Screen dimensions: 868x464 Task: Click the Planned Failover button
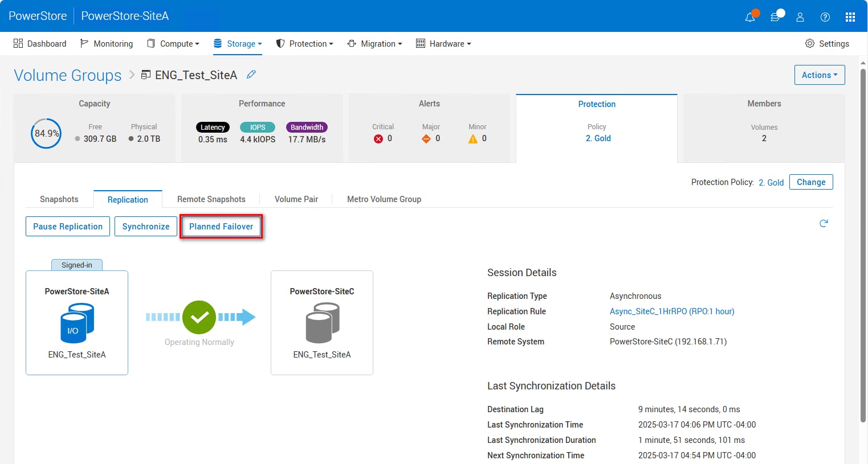221,227
